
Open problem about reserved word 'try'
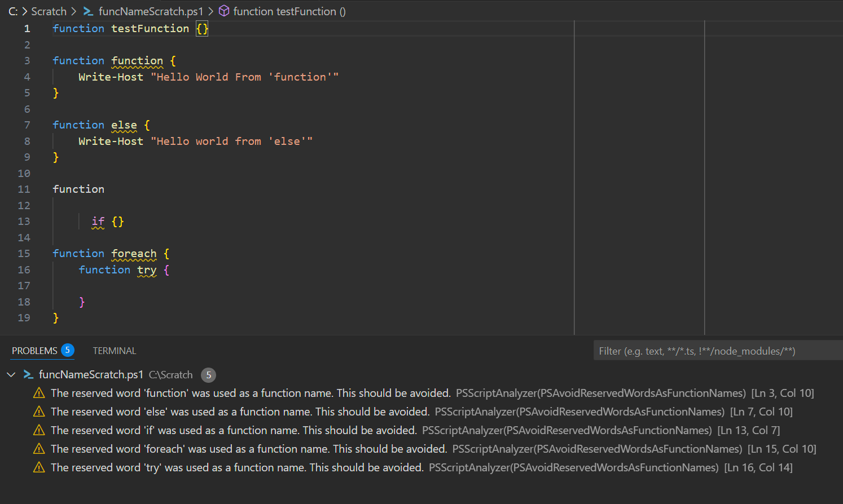(421, 467)
